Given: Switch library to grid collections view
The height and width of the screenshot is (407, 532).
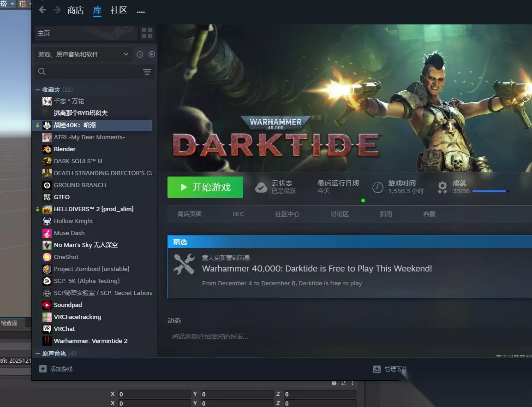Looking at the screenshot, I should coord(147,33).
